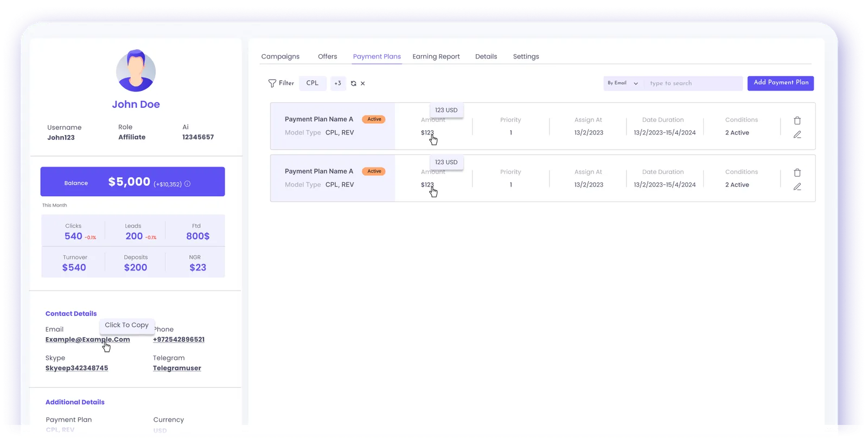
Task: Click pencil icon on second payment plan
Action: point(797,186)
